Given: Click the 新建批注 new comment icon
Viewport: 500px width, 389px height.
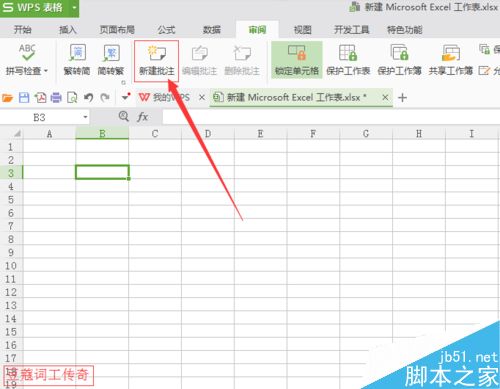Looking at the screenshot, I should point(157,61).
